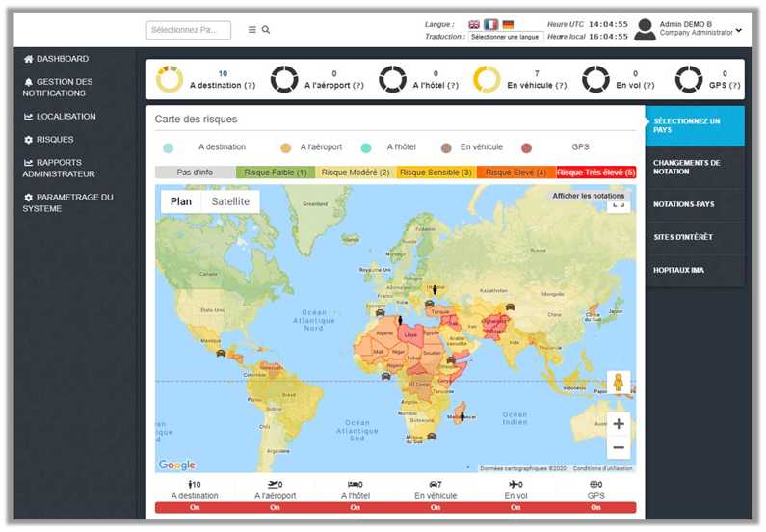766x532 pixels.
Task: Select the Risque Elevé (4) filter
Action: (515, 173)
